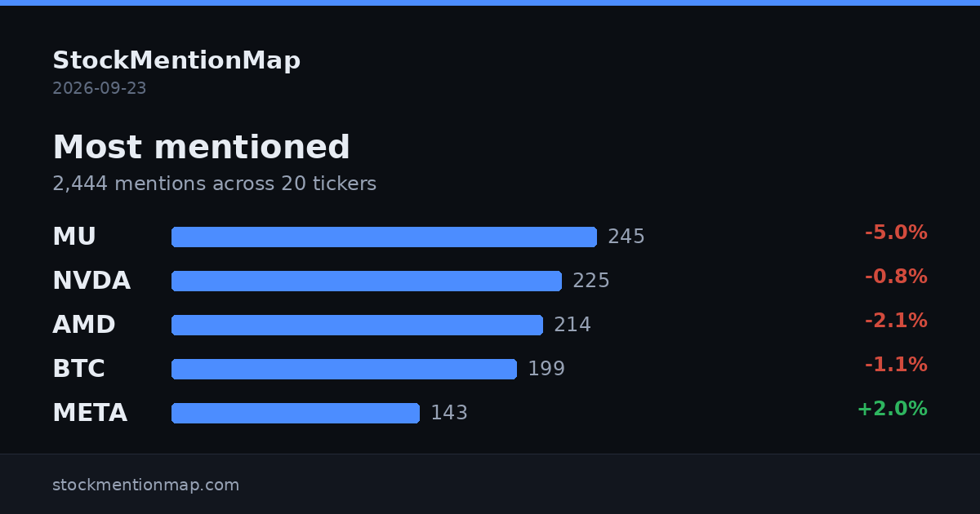Click BTC's -1.1% change value
The width and height of the screenshot is (980, 514).
pyautogui.click(x=896, y=365)
